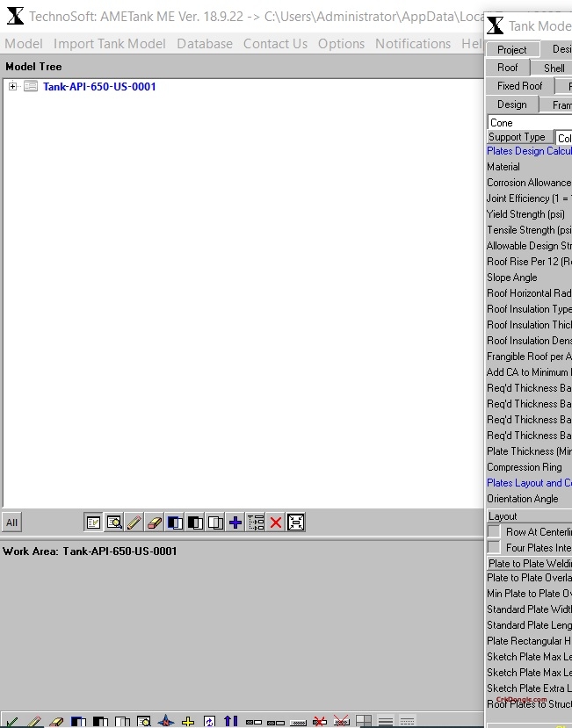Click the Layout section header

529,516
